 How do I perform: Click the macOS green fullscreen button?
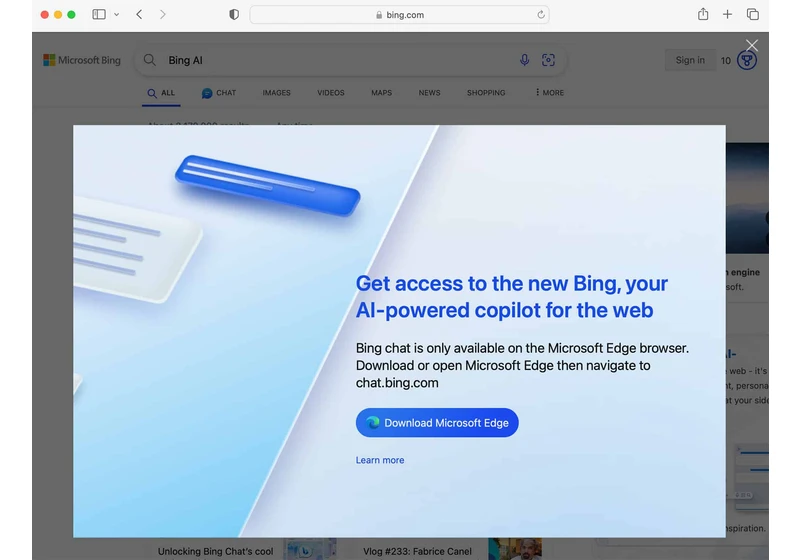coord(71,15)
